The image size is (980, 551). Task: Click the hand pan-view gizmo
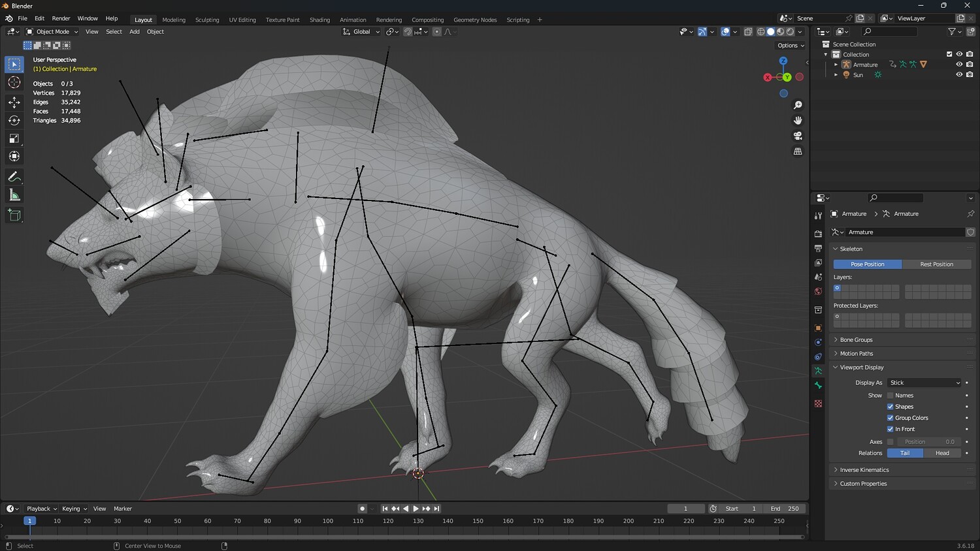click(798, 120)
